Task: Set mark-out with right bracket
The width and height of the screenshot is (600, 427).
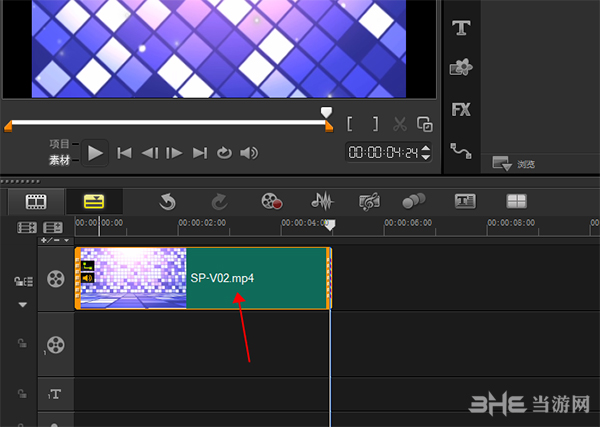Action: [x=376, y=124]
